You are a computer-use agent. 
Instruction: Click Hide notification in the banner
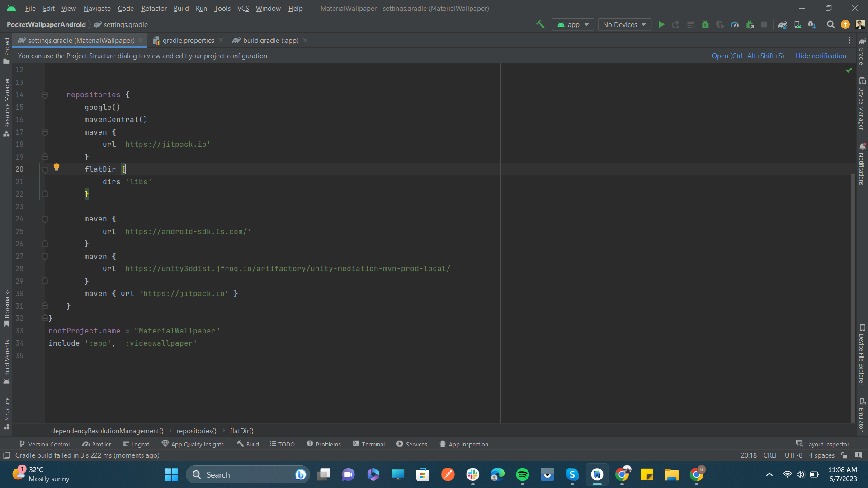coord(821,56)
